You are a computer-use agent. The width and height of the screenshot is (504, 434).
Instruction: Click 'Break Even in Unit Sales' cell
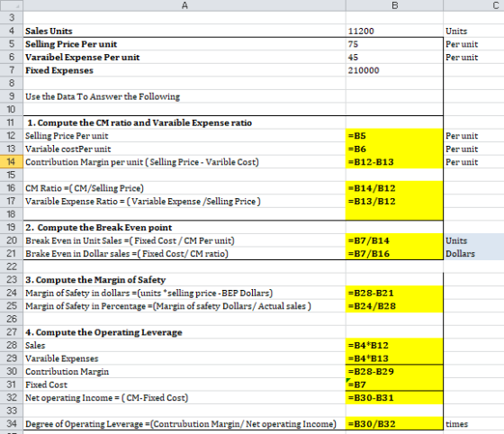184,240
